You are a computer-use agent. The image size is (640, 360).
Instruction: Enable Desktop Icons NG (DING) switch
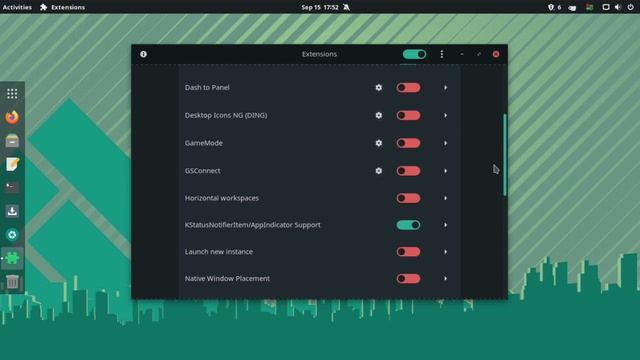[408, 115]
